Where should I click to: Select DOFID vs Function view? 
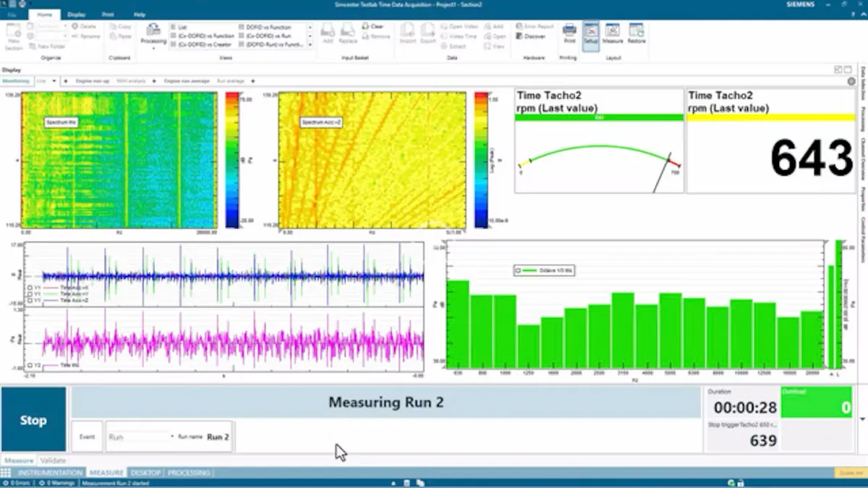(264, 27)
